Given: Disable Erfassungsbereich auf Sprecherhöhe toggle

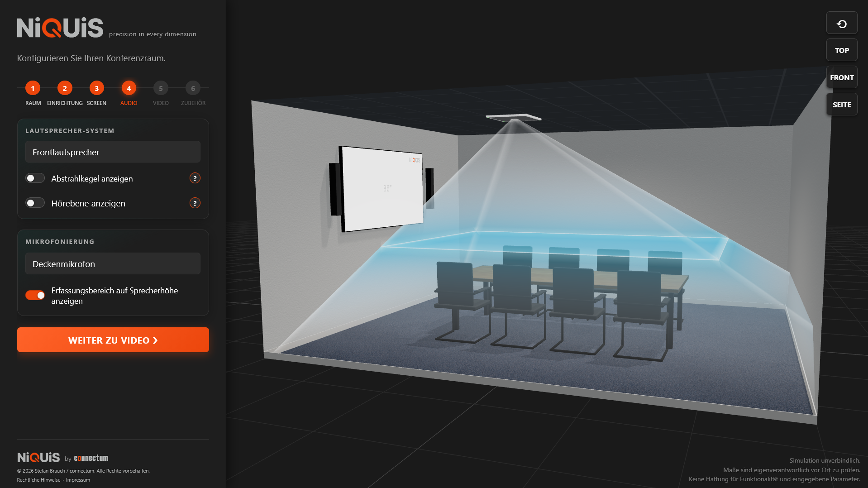Looking at the screenshot, I should click(x=35, y=295).
